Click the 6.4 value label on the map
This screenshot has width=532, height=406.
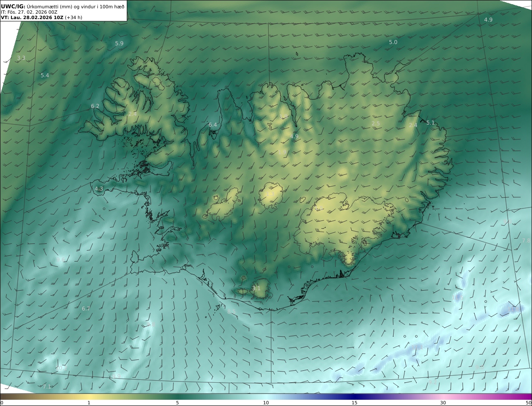tap(213, 125)
